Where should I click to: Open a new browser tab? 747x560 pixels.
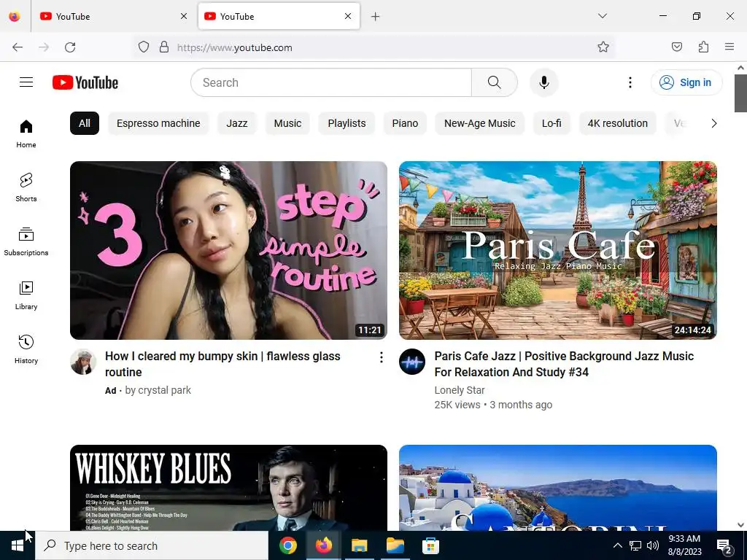coord(376,17)
